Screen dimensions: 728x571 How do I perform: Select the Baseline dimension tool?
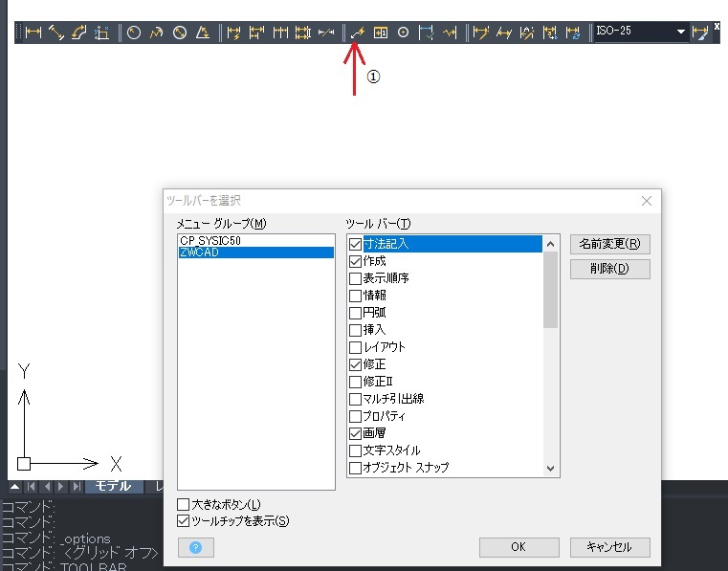point(256,33)
